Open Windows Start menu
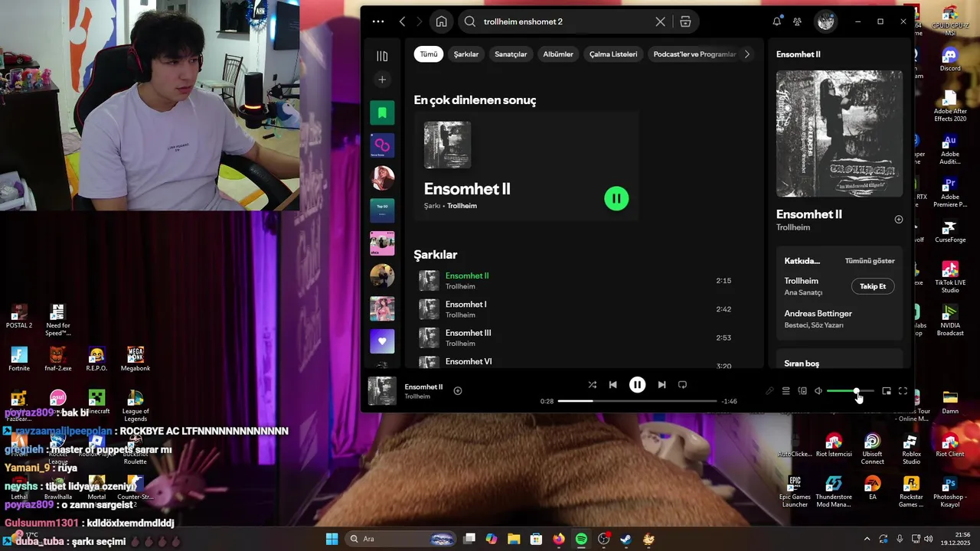The width and height of the screenshot is (980, 551). [x=332, y=539]
